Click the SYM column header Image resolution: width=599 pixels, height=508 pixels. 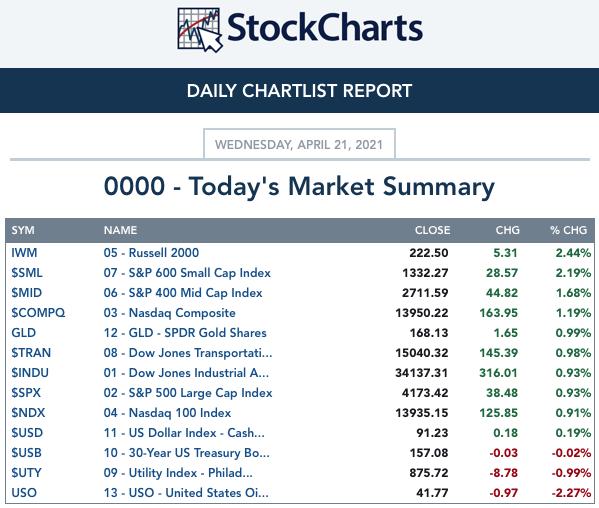(23, 230)
